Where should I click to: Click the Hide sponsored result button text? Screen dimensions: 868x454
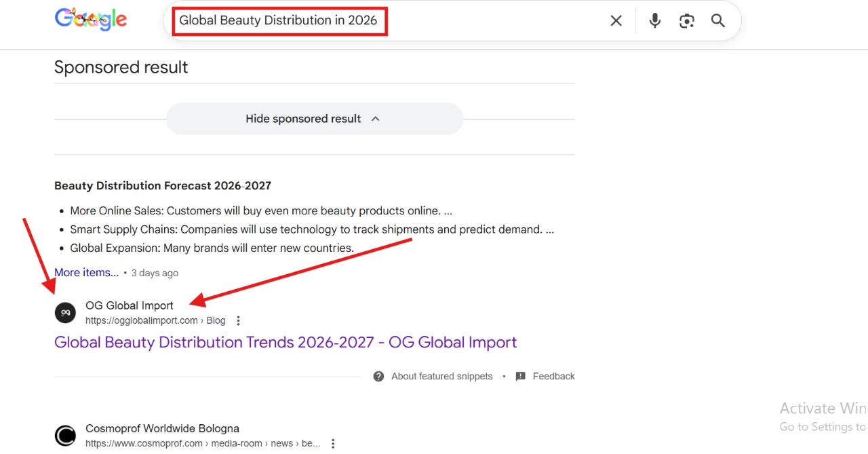pyautogui.click(x=303, y=119)
